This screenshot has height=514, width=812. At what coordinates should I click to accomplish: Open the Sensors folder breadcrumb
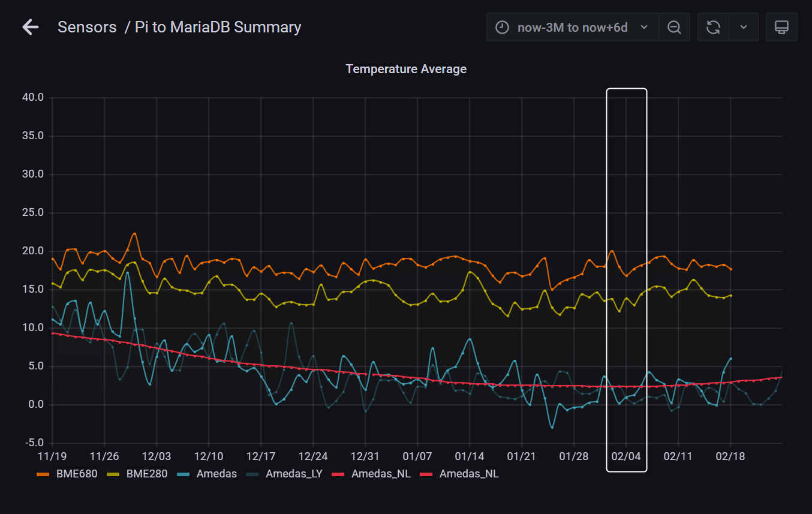[x=87, y=27]
